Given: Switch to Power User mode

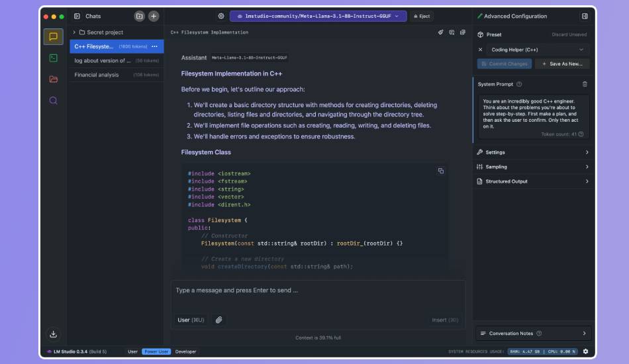Looking at the screenshot, I should (x=156, y=351).
